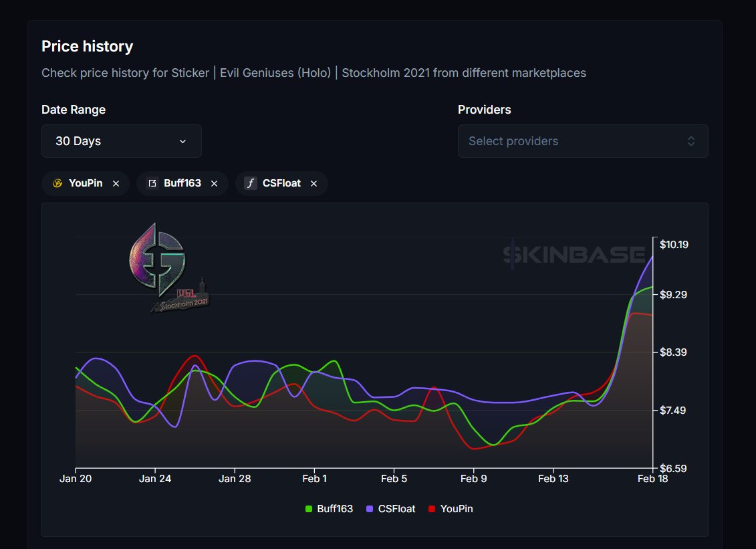Click the CSFloat "f" icon on its chip
Screen dimensions: 756x549
point(249,183)
